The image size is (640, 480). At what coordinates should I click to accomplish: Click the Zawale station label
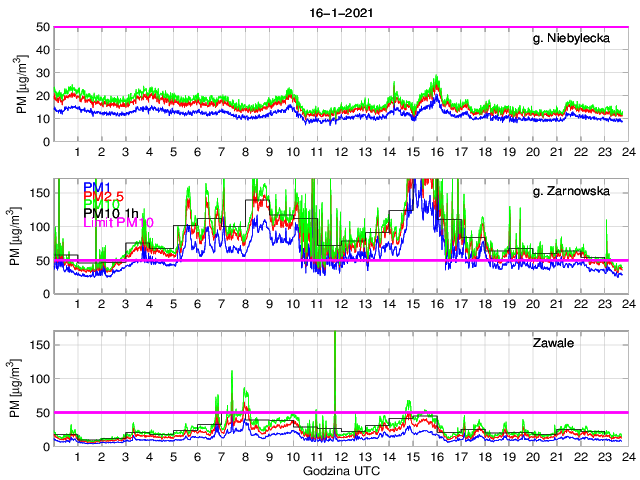(553, 343)
